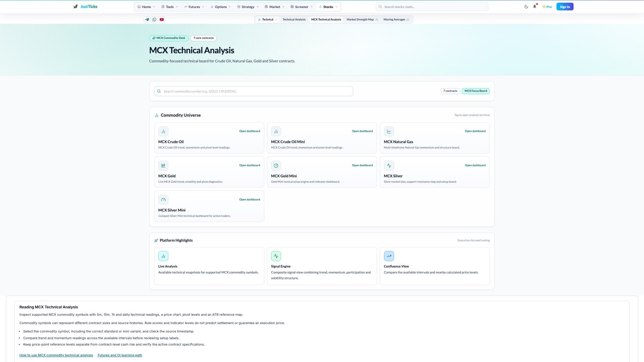
Task: Expand the Tools menu dropdown
Action: coord(170,7)
